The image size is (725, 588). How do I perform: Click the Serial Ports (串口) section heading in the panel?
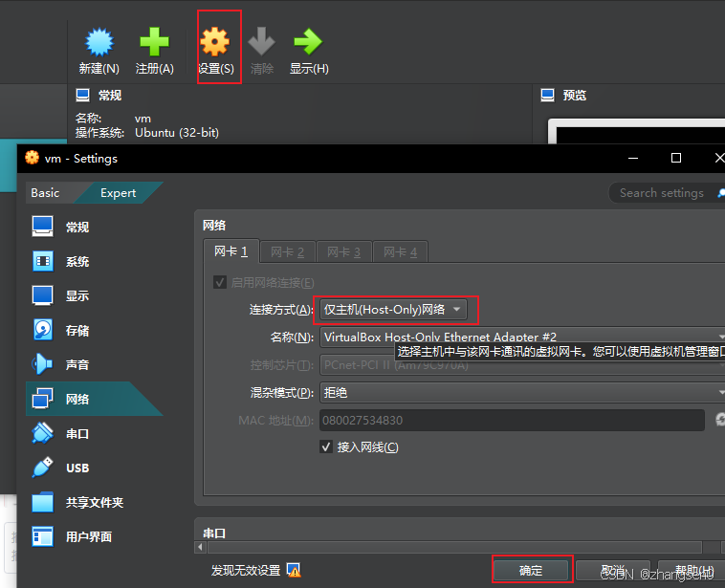[214, 533]
